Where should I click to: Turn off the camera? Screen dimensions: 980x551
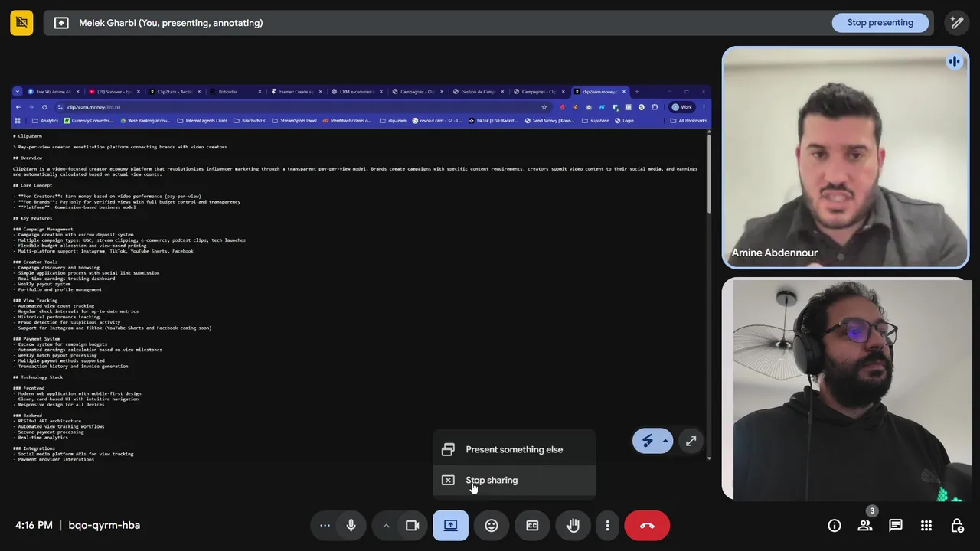[x=413, y=526]
